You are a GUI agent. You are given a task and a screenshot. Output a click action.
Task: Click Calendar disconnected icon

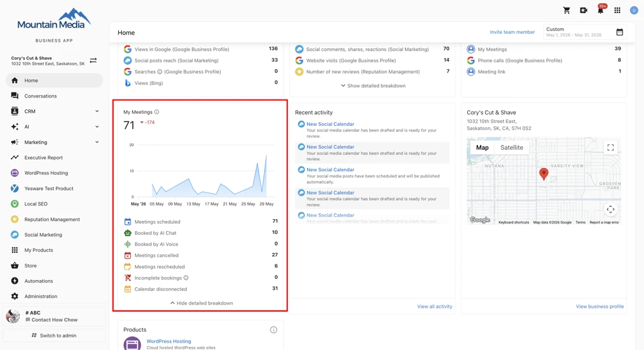[128, 289]
